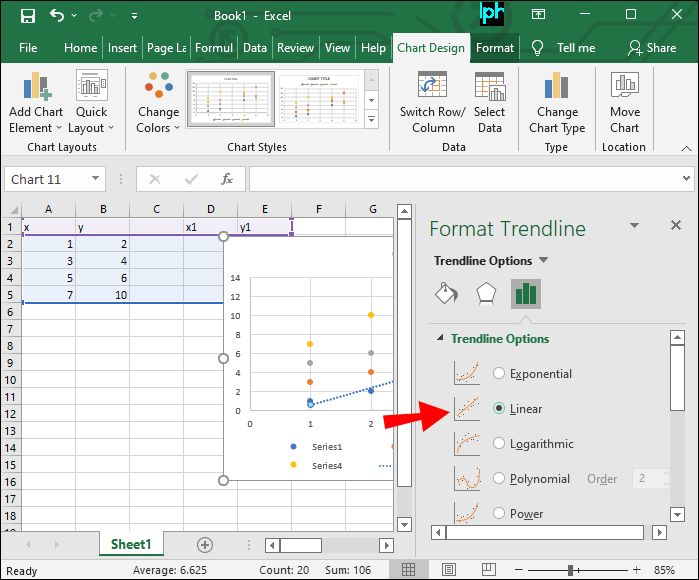Screen dimensions: 699x580
Task: Open Fill & Line paint bucket tab
Action: click(x=446, y=293)
